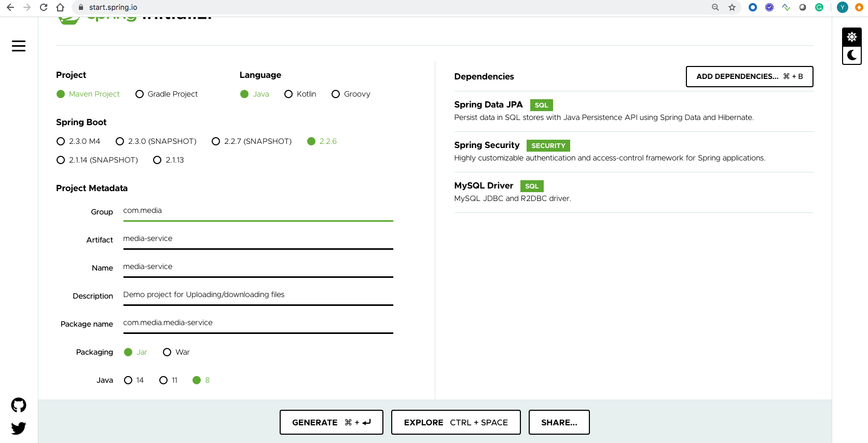
Task: Go to browser home page
Action: coord(60,7)
